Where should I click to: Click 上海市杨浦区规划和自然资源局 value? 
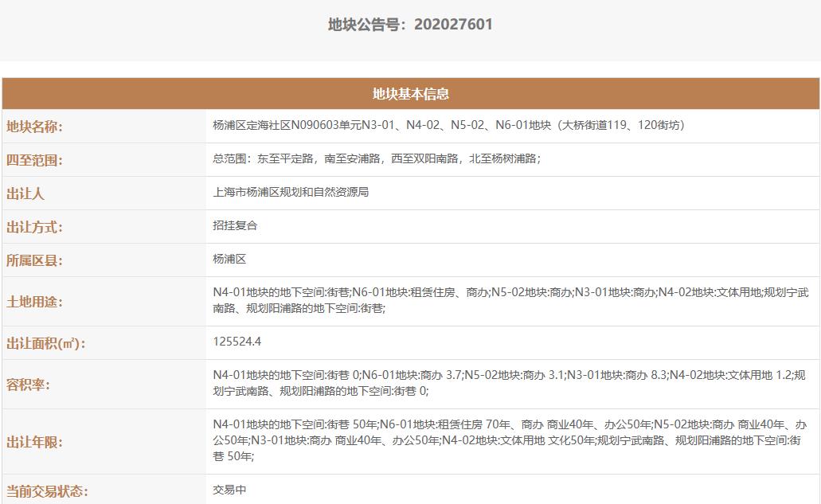[291, 192]
